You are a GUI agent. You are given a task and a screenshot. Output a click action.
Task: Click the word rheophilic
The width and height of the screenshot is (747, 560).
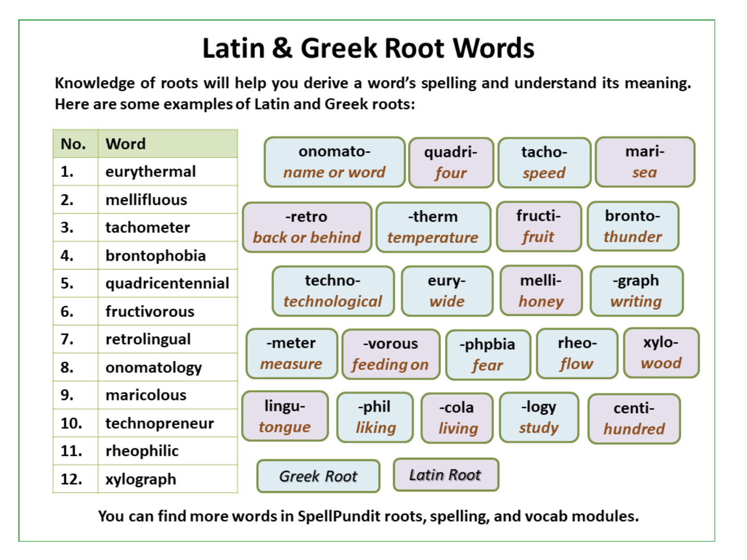pos(142,451)
